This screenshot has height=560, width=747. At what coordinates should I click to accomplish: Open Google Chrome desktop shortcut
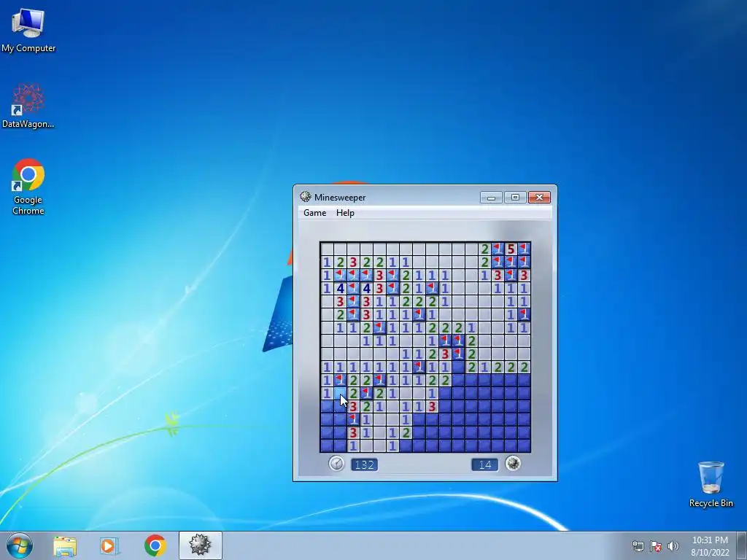[x=28, y=187]
